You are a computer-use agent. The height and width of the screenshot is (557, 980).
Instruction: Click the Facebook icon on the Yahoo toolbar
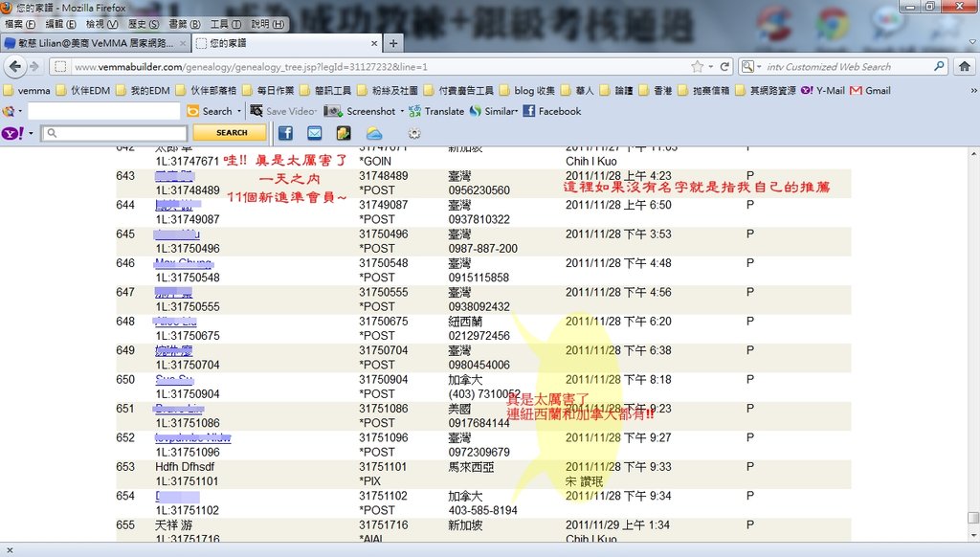(x=285, y=133)
